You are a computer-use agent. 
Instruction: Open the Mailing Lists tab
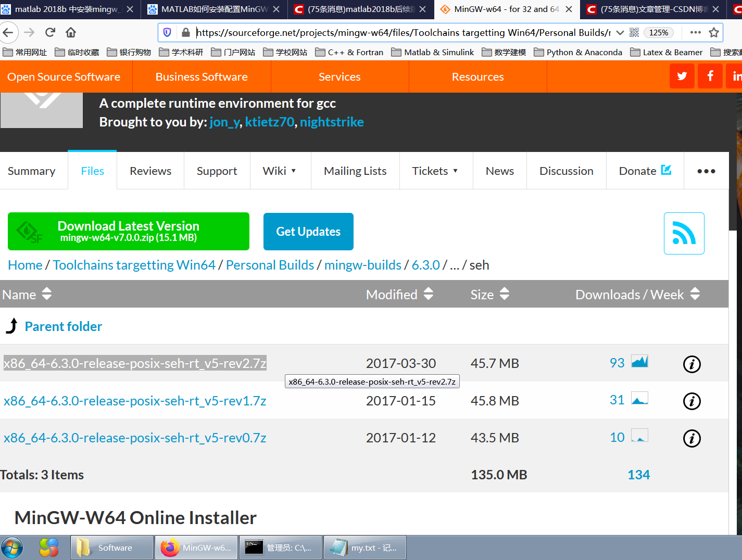pyautogui.click(x=355, y=171)
